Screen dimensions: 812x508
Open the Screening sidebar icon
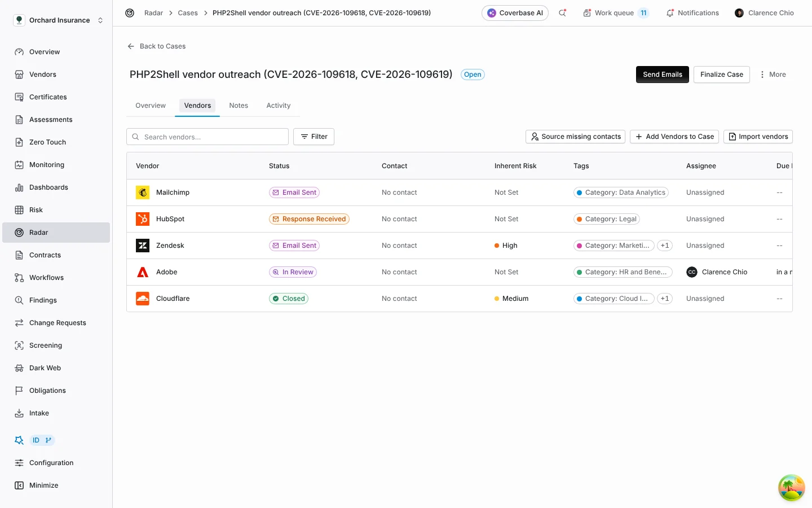tap(19, 345)
